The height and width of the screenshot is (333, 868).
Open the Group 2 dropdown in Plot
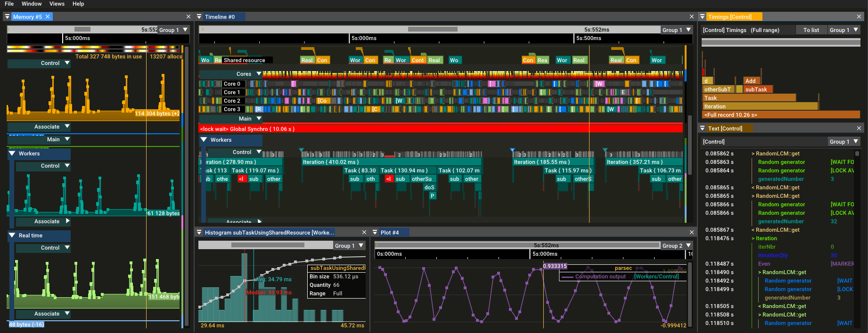point(677,245)
